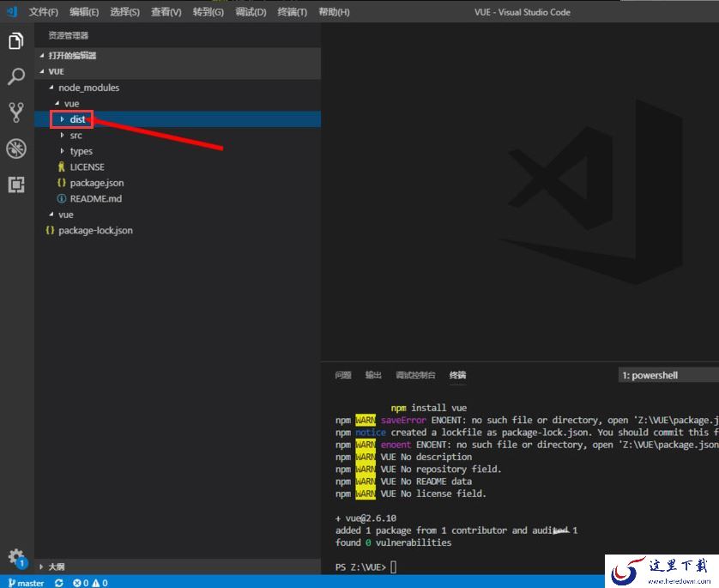Open the Explorer view in activity bar

[16, 41]
